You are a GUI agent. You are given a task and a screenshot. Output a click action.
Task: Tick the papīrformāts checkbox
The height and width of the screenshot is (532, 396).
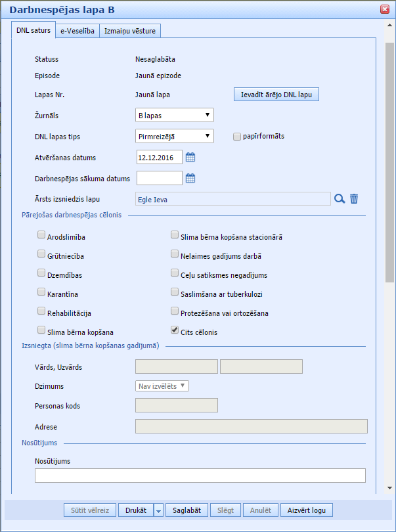coord(238,137)
